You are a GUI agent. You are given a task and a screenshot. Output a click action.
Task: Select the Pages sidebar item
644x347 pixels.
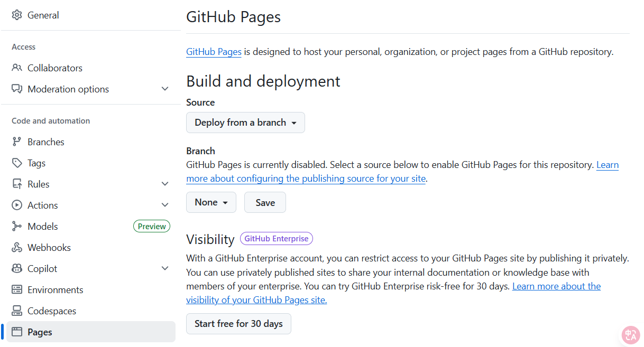click(x=90, y=332)
